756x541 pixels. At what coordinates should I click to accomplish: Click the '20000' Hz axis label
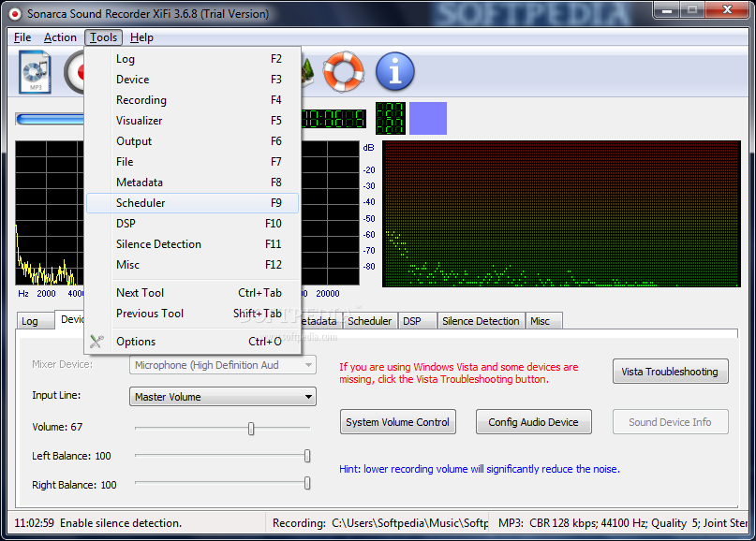[328, 293]
